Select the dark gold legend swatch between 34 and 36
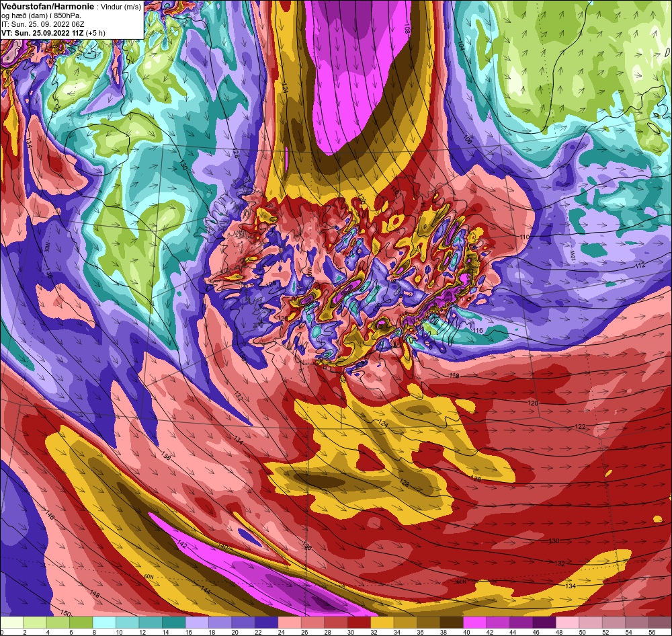This screenshot has height=636, width=672. (x=405, y=623)
